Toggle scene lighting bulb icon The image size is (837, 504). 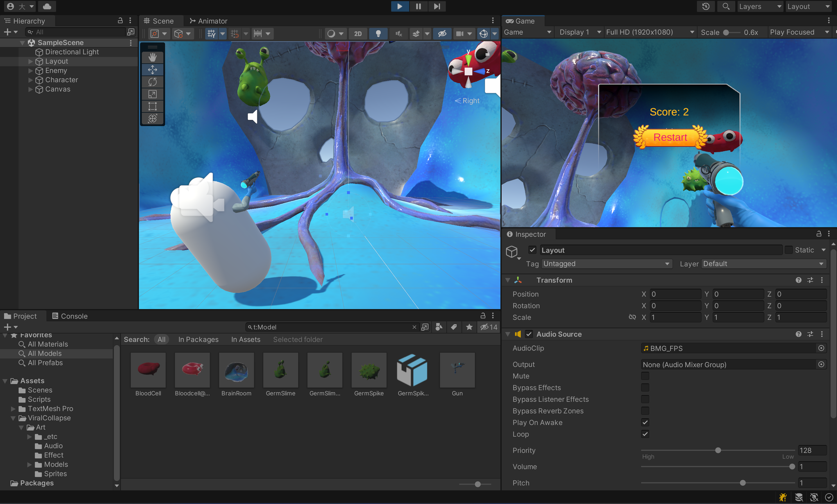(x=378, y=34)
